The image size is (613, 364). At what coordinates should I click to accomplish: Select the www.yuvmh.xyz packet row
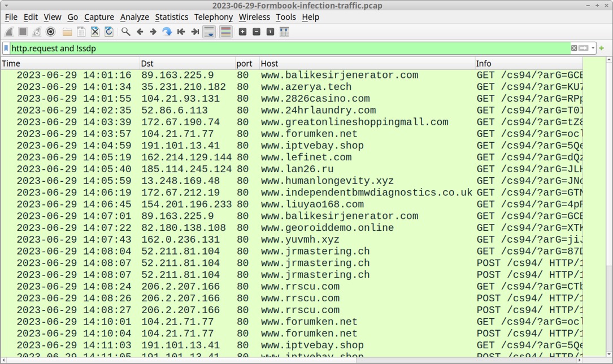(292, 239)
